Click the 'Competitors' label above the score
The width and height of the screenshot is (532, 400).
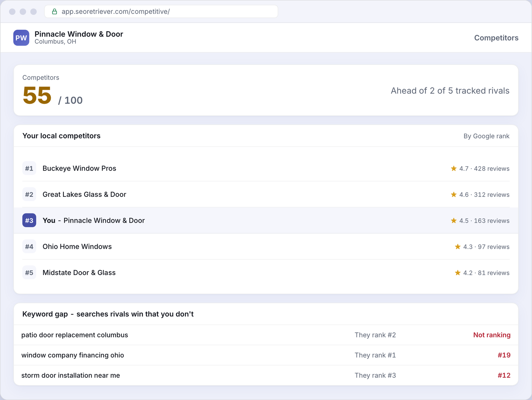pyautogui.click(x=41, y=77)
